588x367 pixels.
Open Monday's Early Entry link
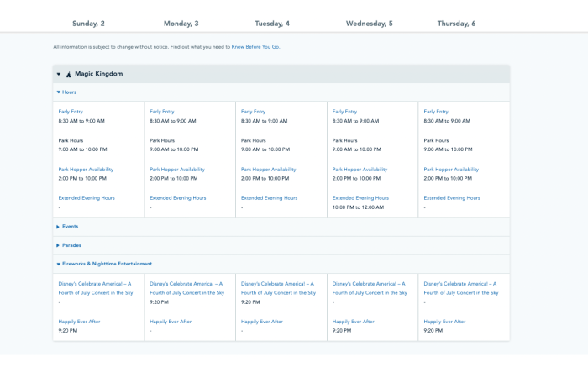click(162, 112)
